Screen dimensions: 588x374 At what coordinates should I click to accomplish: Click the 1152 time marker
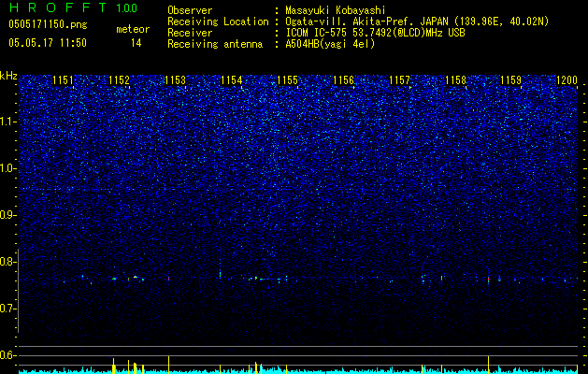(120, 79)
